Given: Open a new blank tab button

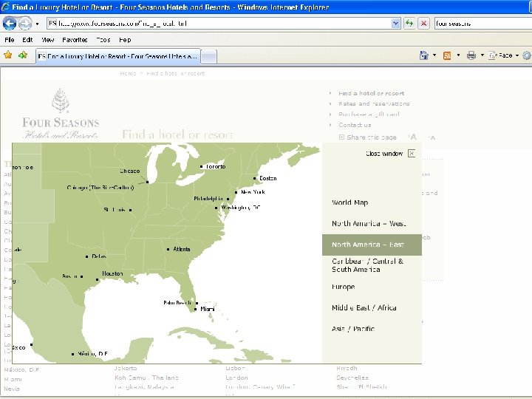Looking at the screenshot, I should pos(209,57).
